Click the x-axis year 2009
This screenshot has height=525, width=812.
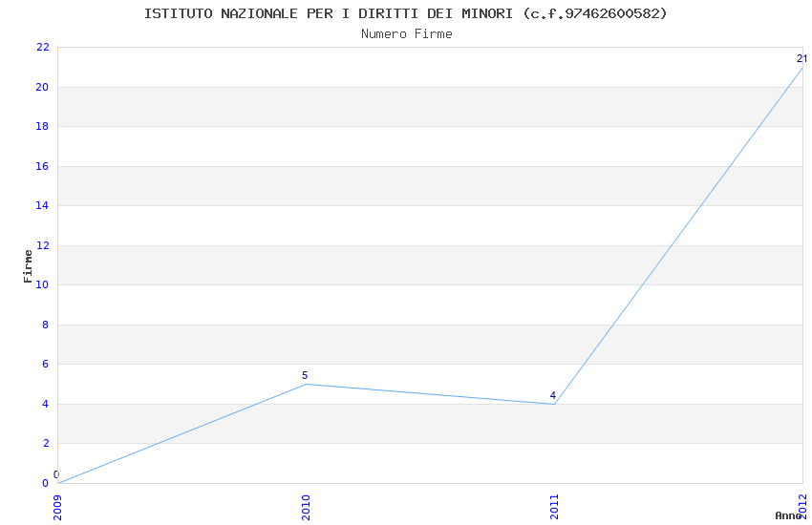(x=57, y=508)
